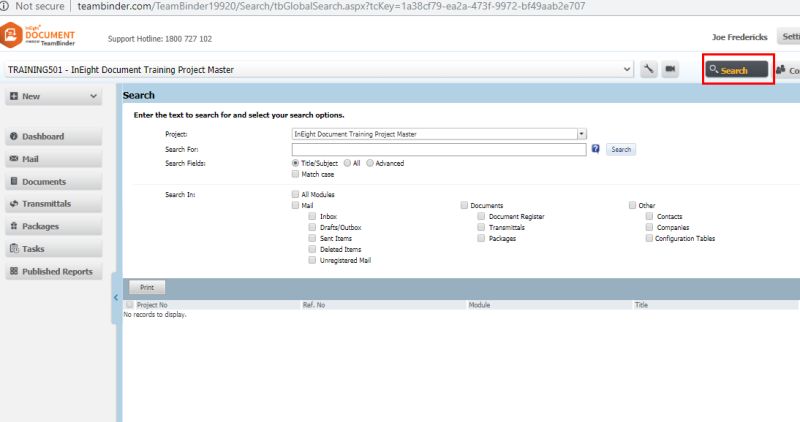Click the Support Hotline text
Screen dimensions: 800x422
click(160, 39)
